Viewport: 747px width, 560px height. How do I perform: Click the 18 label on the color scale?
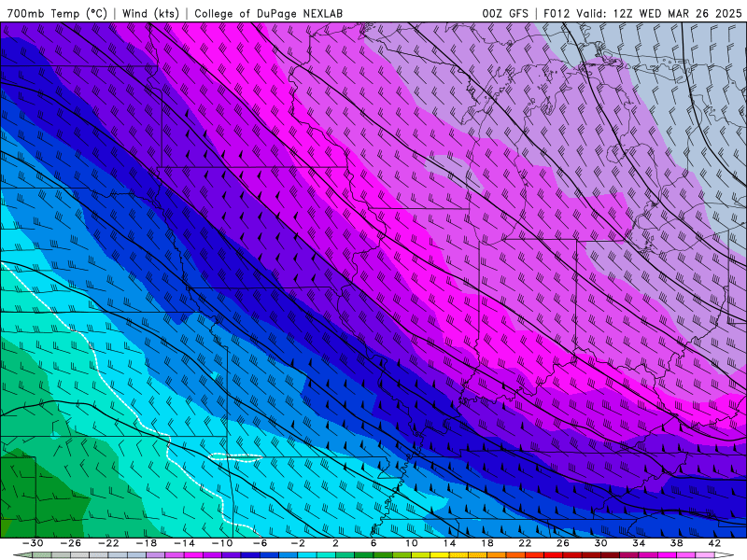(x=486, y=543)
